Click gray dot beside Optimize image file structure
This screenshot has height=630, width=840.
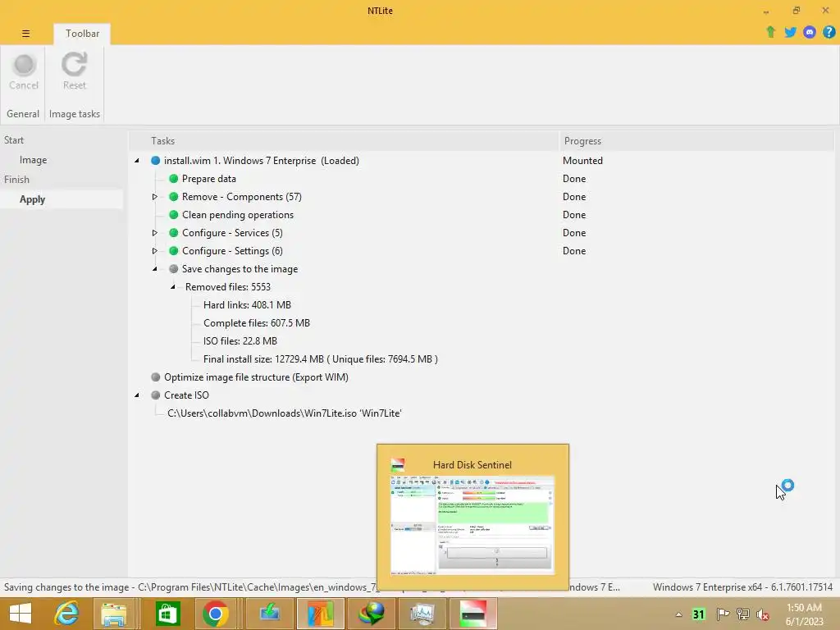coord(155,377)
